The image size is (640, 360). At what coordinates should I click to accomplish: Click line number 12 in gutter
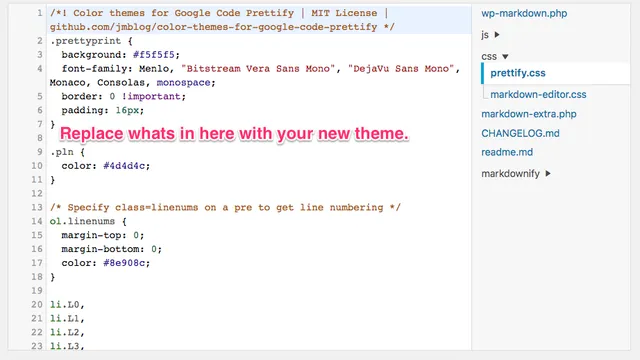(x=37, y=193)
